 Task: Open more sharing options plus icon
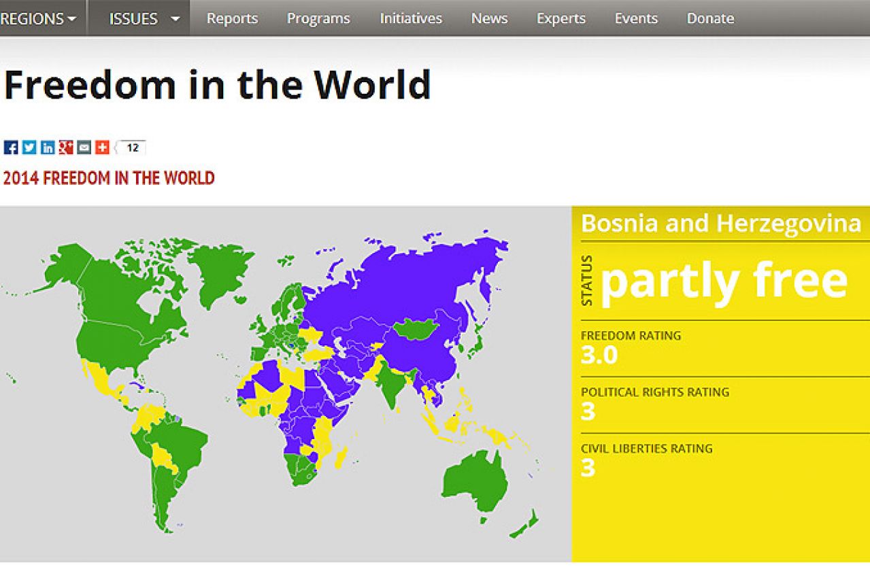102,148
